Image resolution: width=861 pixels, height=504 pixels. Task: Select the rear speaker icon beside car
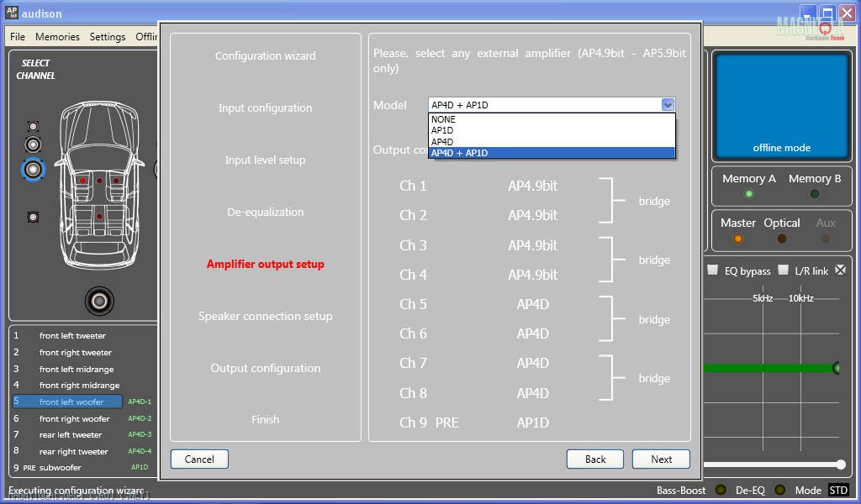(x=33, y=218)
